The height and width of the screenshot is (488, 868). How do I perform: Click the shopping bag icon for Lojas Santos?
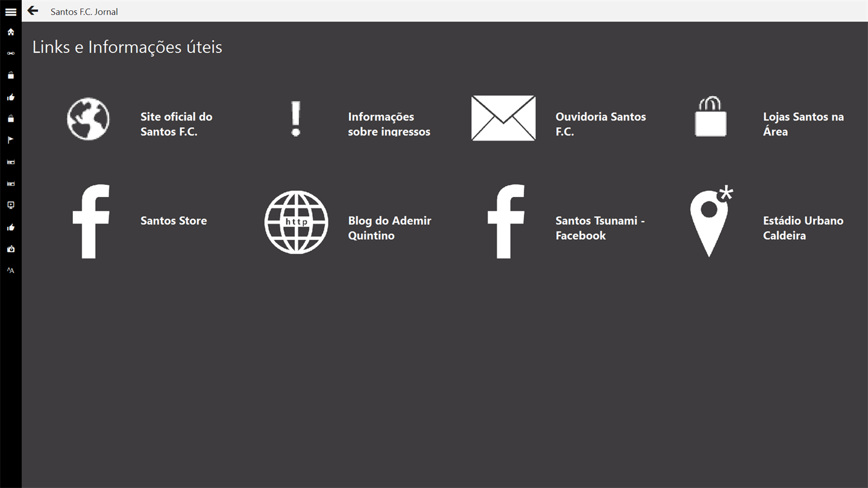point(711,116)
